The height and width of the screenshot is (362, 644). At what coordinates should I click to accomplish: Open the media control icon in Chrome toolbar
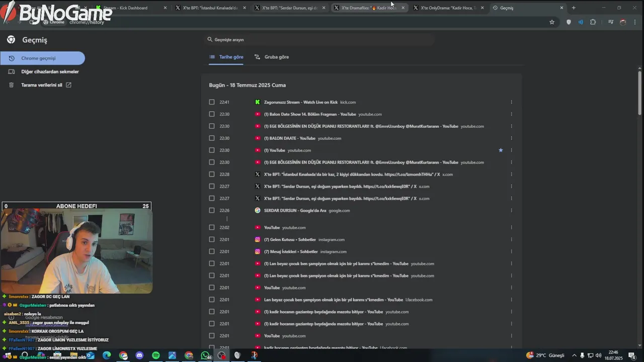click(x=610, y=22)
